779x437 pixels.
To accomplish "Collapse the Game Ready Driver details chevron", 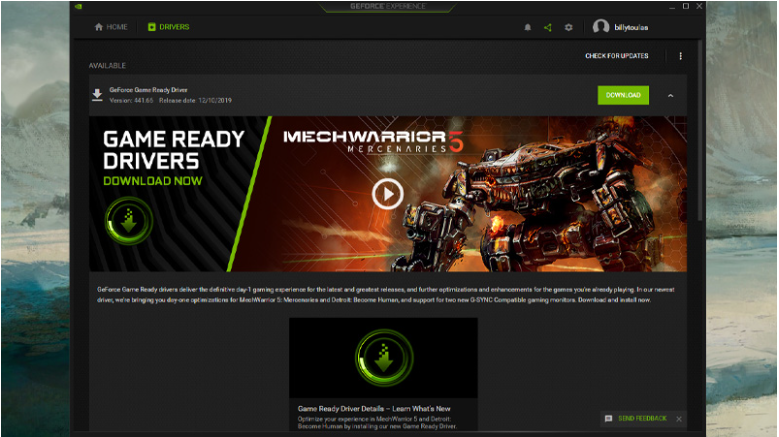I will (x=670, y=96).
